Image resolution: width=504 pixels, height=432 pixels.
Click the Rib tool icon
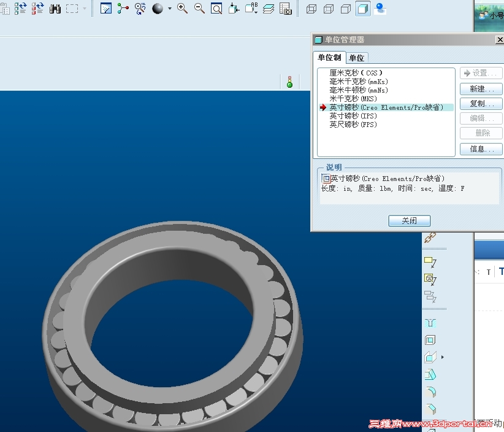coord(430,357)
